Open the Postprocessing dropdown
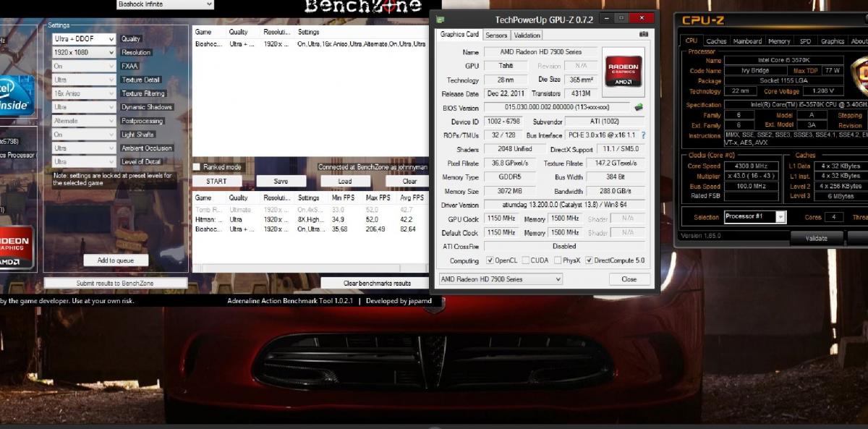This screenshot has width=868, height=429. 84,121
